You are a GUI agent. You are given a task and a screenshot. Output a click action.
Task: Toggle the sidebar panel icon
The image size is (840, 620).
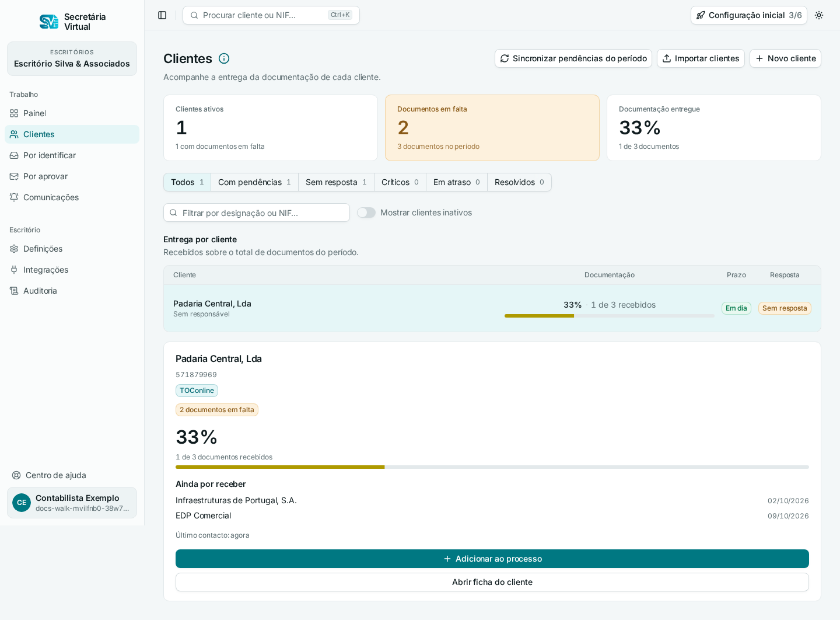[x=162, y=15]
